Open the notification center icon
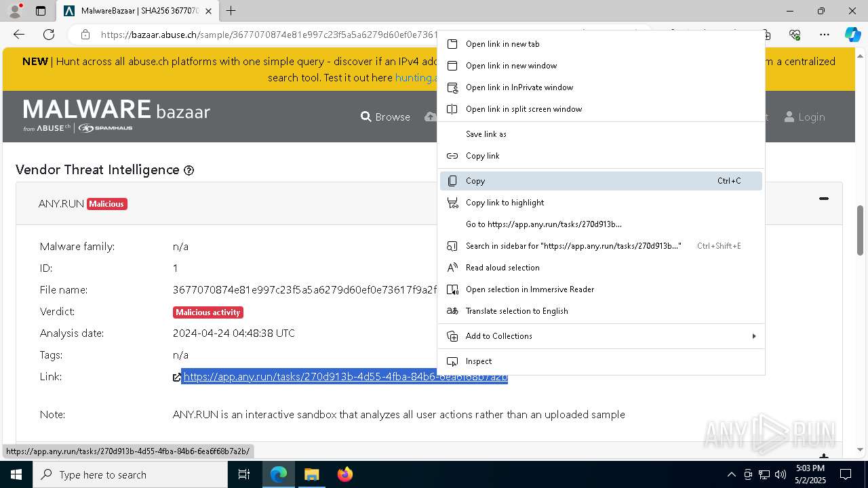Image resolution: width=868 pixels, height=488 pixels. (x=846, y=474)
